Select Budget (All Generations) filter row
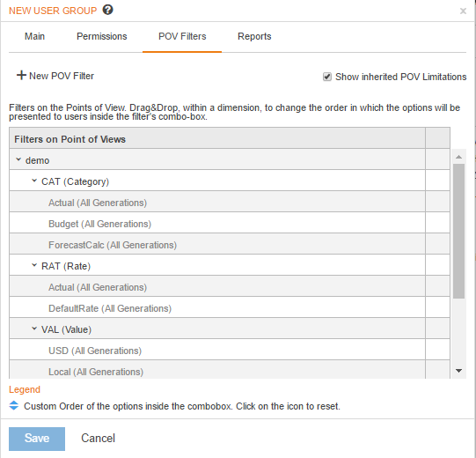The height and width of the screenshot is (458, 476). [217, 224]
